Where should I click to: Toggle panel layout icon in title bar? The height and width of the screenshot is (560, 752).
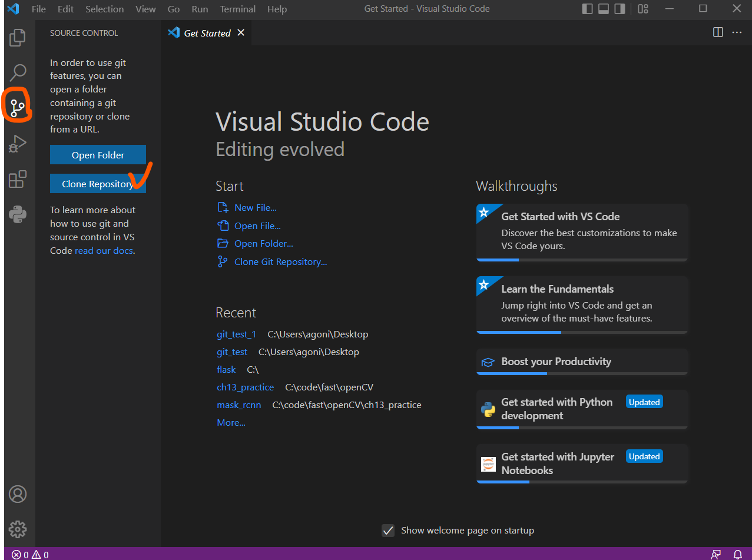pos(604,9)
